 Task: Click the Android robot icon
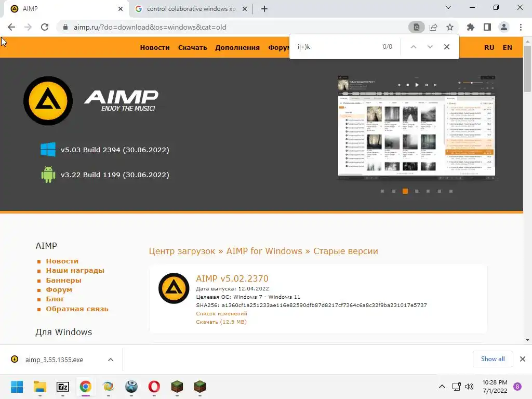point(48,175)
